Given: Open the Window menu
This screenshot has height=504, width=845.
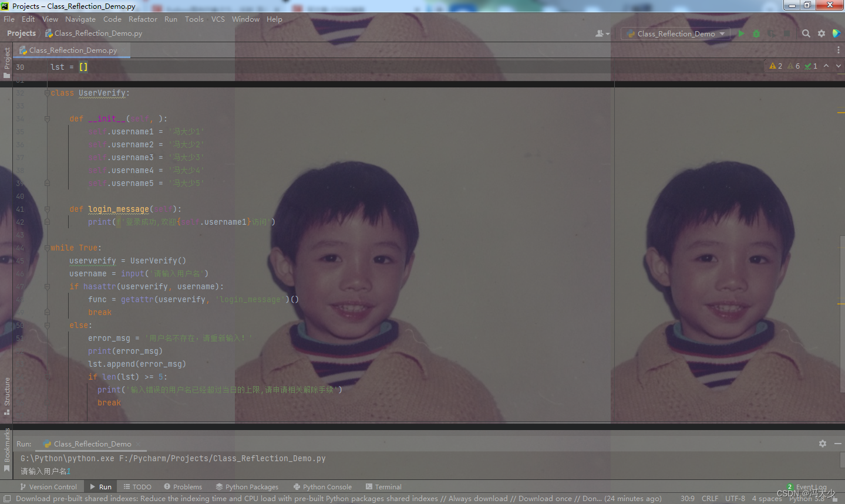Looking at the screenshot, I should coord(245,19).
